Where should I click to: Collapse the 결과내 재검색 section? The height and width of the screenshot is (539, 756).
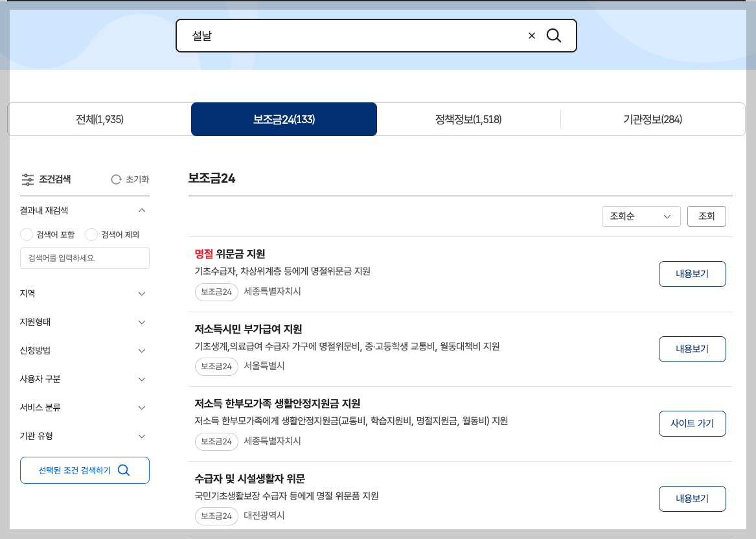coord(141,210)
